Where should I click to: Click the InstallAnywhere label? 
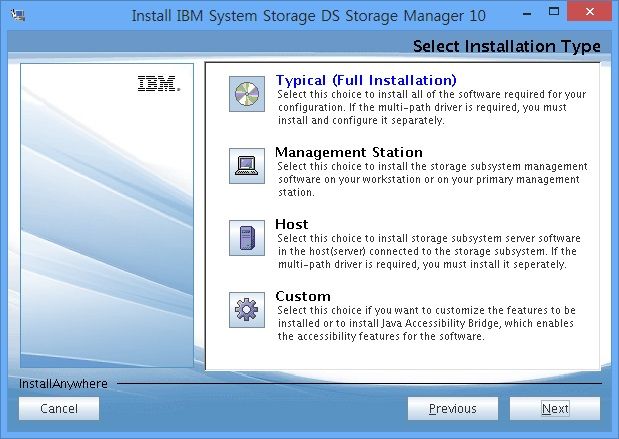tap(63, 384)
